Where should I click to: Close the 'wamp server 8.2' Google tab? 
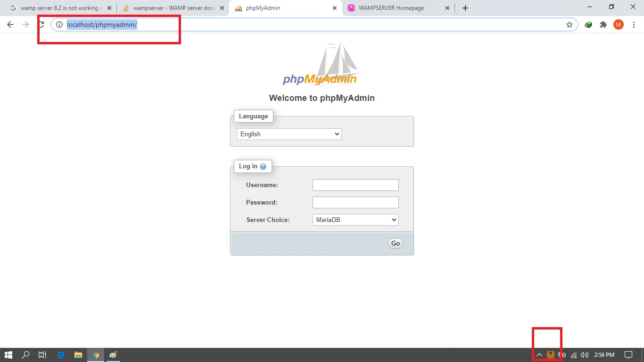click(109, 8)
